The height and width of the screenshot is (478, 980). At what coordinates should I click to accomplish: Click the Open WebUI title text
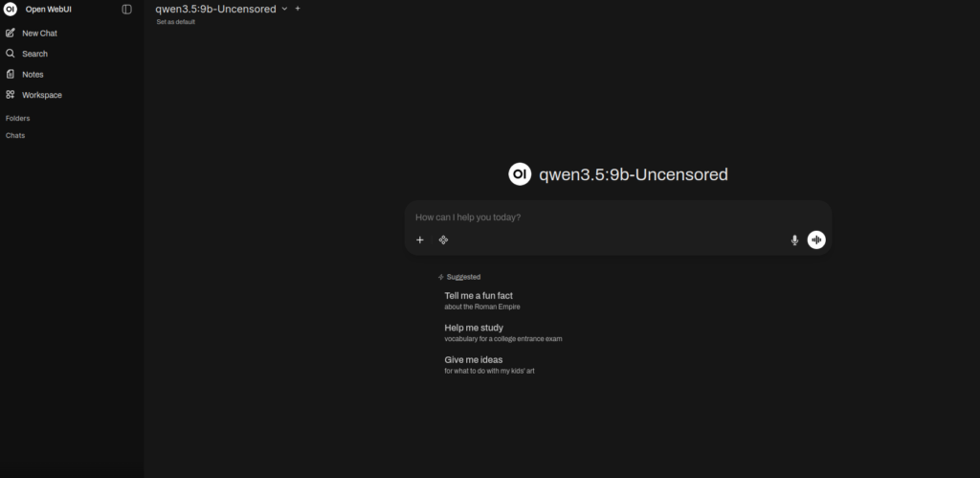(x=49, y=10)
